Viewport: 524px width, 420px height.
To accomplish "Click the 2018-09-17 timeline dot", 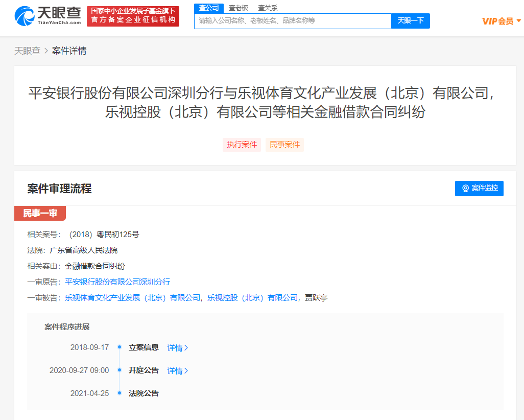I will tap(120, 347).
